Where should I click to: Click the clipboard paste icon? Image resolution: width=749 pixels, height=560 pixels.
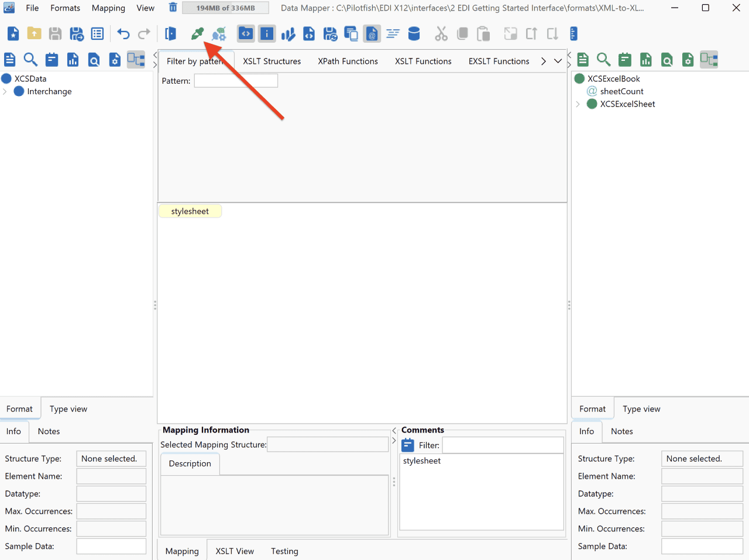[x=483, y=34]
